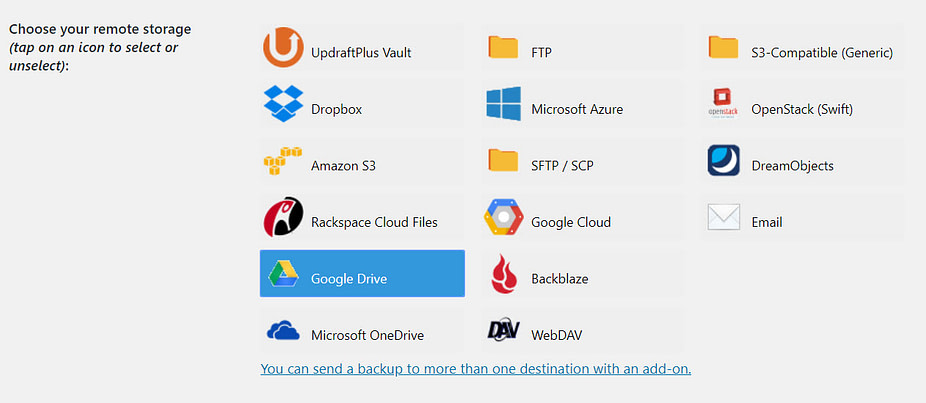Click the SFTP / SCP folder icon

503,160
